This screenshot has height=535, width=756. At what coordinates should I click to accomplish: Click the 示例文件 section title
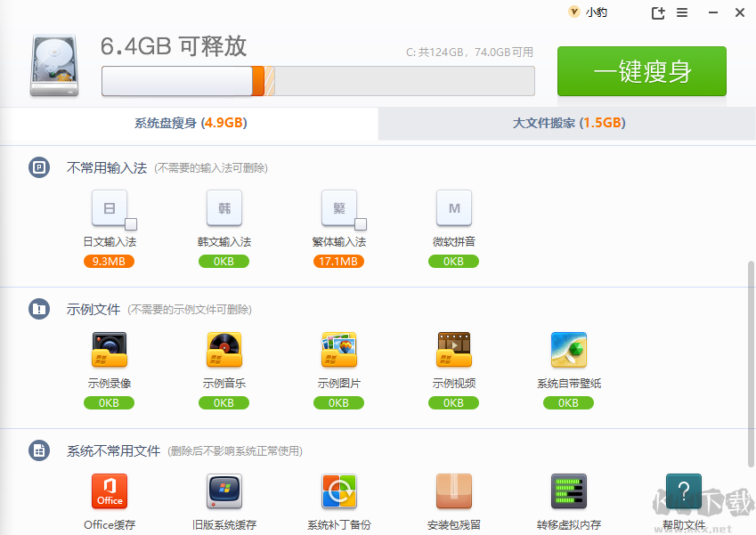coord(93,310)
